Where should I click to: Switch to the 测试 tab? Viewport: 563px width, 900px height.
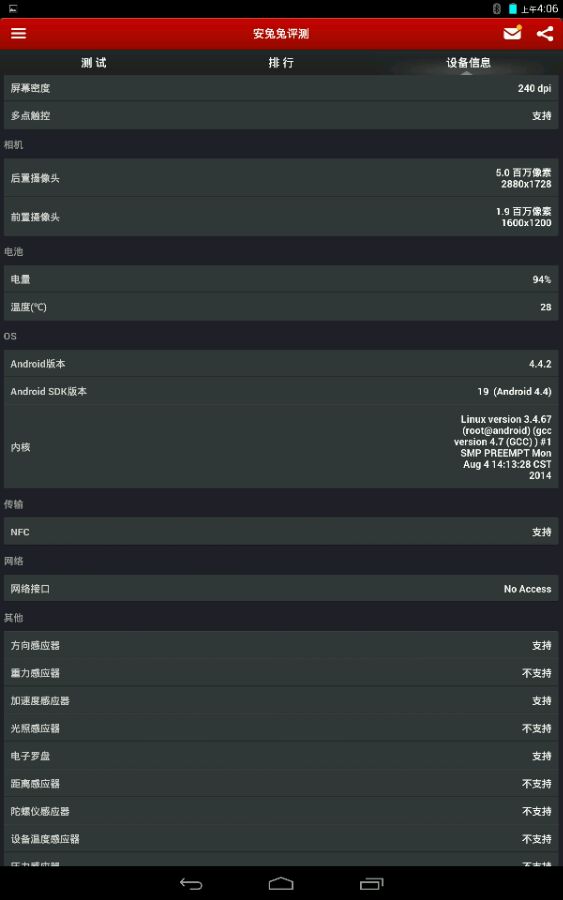(x=94, y=63)
